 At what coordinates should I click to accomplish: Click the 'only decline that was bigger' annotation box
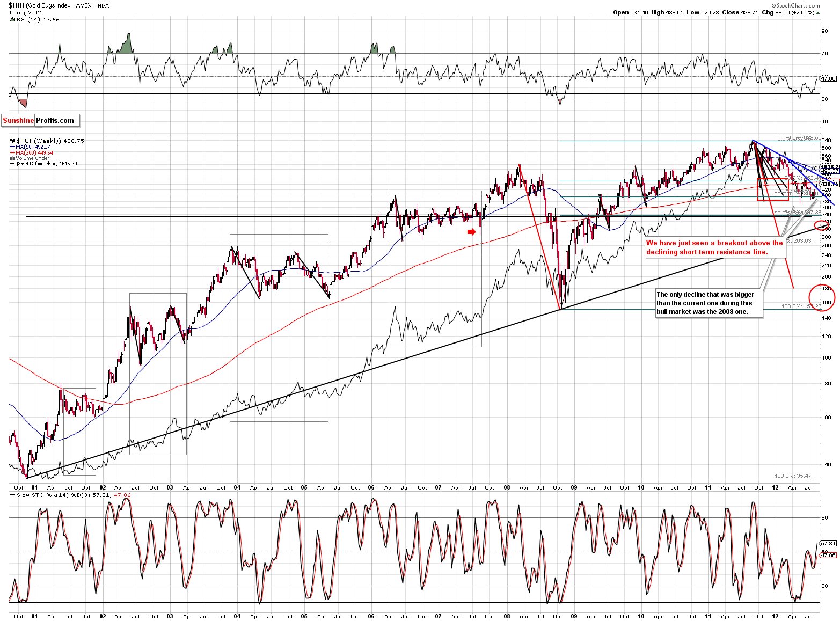tap(709, 303)
